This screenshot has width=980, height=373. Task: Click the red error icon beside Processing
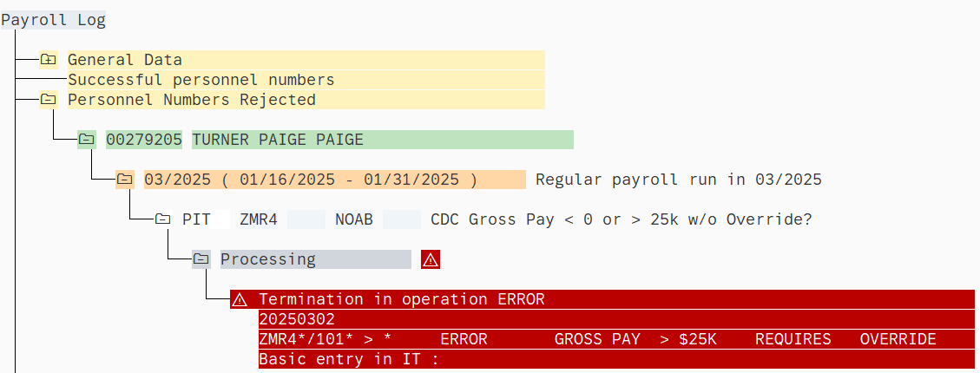[x=430, y=259]
